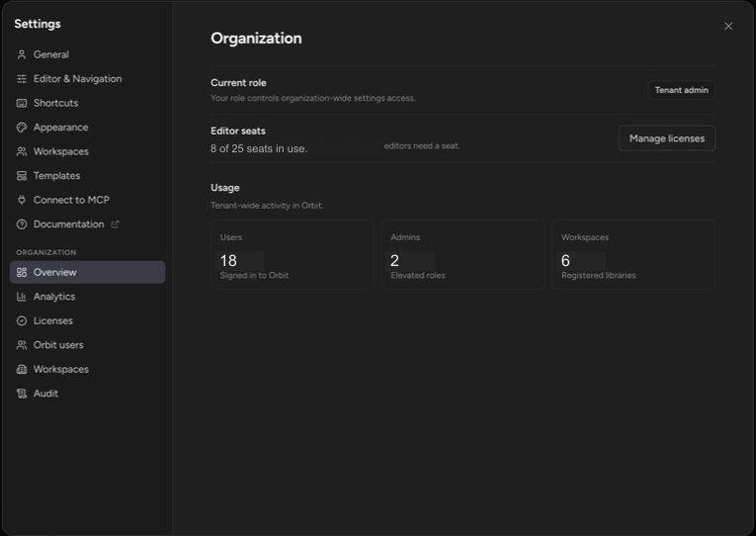Open Shortcuts settings page

click(x=87, y=103)
